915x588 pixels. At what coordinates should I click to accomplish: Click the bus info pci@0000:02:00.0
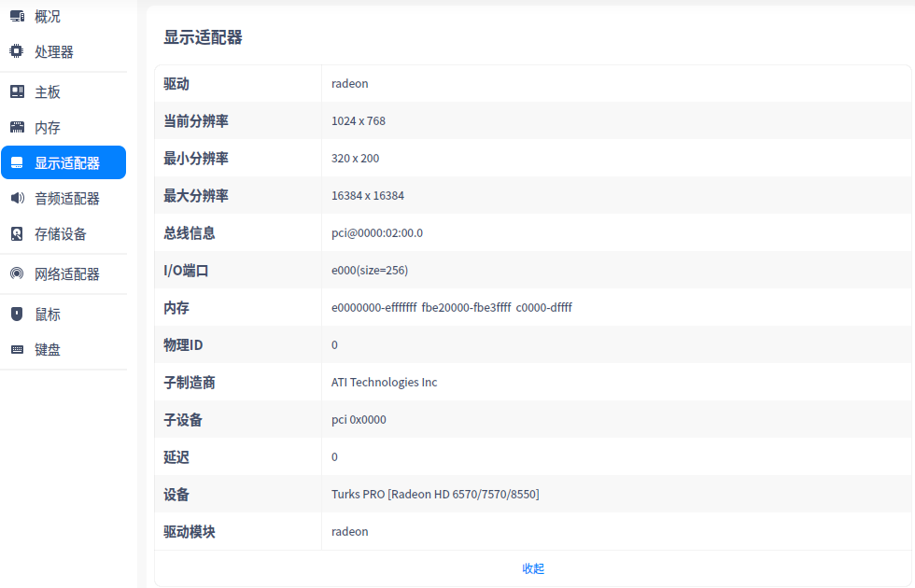click(x=377, y=232)
